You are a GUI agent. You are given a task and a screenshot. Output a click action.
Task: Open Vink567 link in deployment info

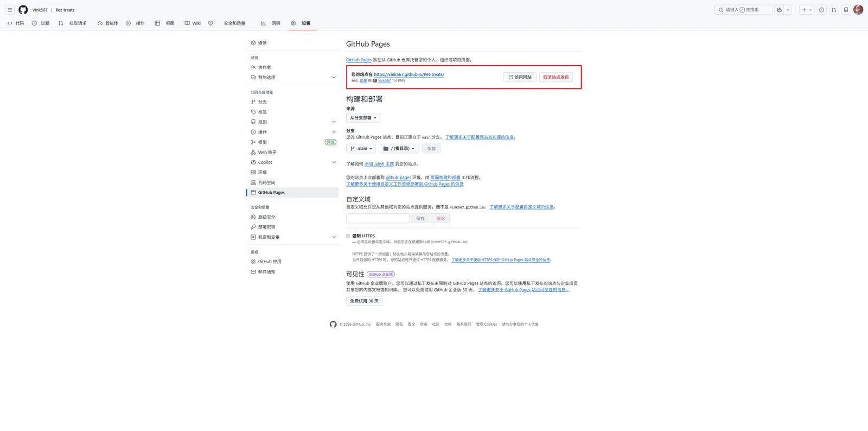pos(384,80)
